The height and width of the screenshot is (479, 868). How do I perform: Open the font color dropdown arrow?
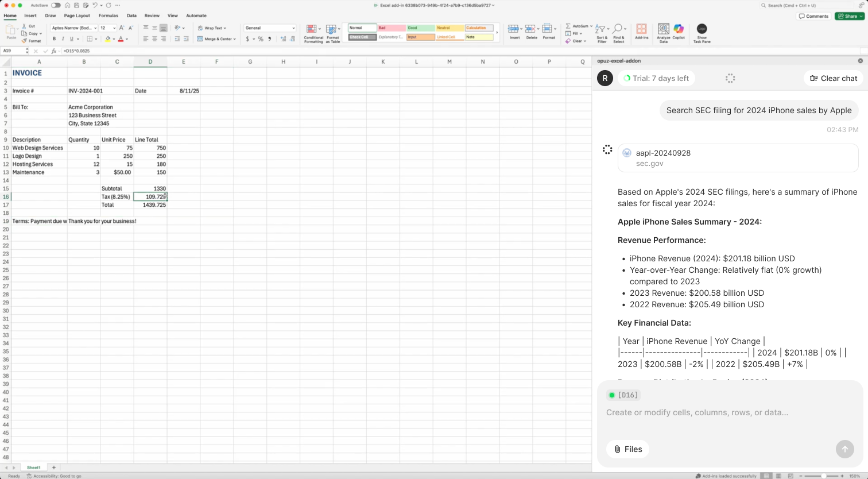[127, 39]
